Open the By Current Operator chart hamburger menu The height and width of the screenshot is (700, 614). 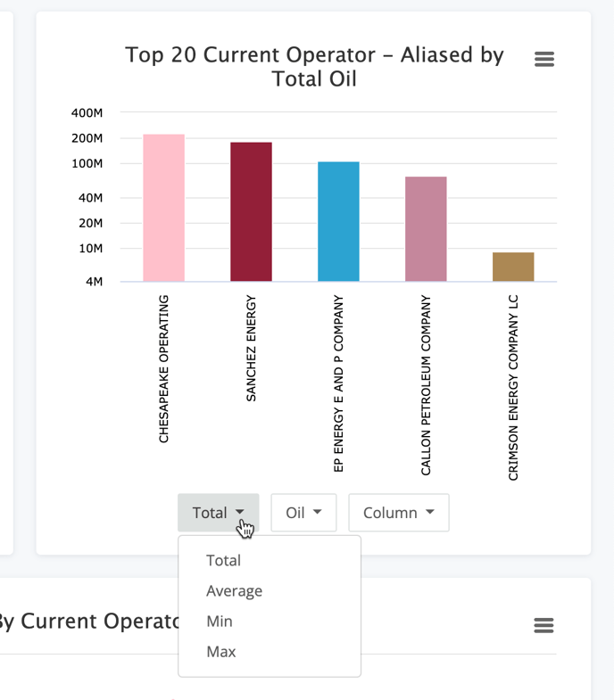[543, 625]
